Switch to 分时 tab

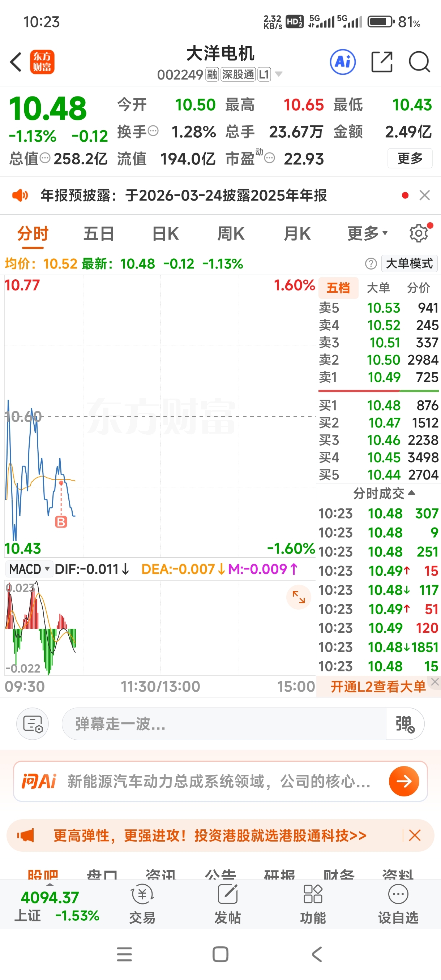[33, 233]
